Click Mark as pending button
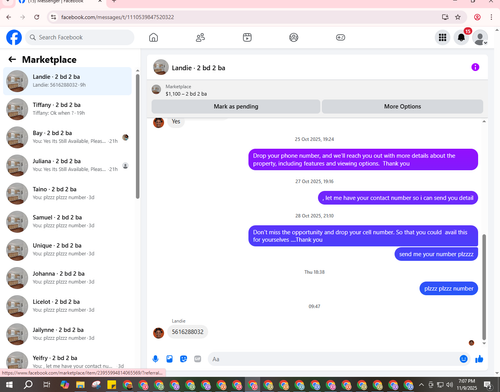This screenshot has width=500, height=392. click(236, 106)
